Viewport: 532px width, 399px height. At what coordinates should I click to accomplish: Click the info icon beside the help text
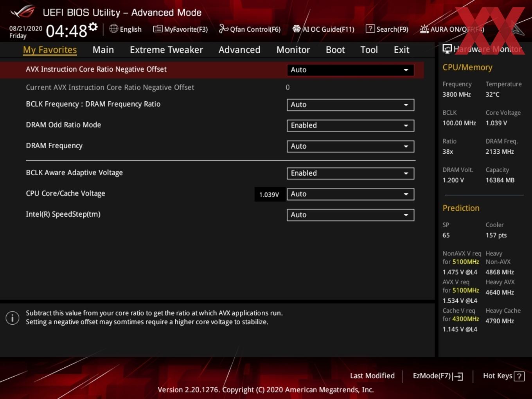13,318
